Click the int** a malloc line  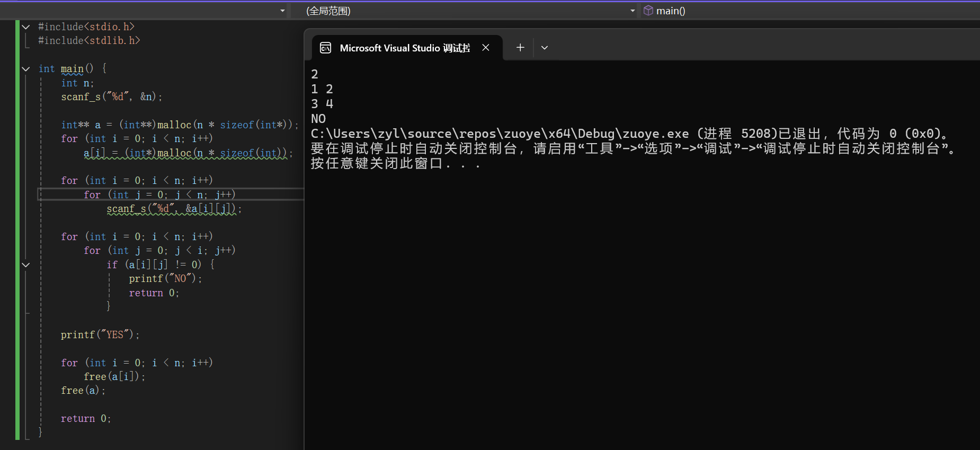click(180, 125)
